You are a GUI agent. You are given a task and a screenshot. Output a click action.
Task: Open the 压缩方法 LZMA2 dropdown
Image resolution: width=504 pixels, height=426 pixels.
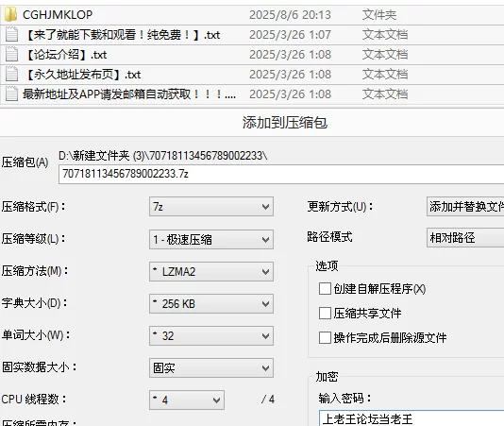click(x=211, y=271)
